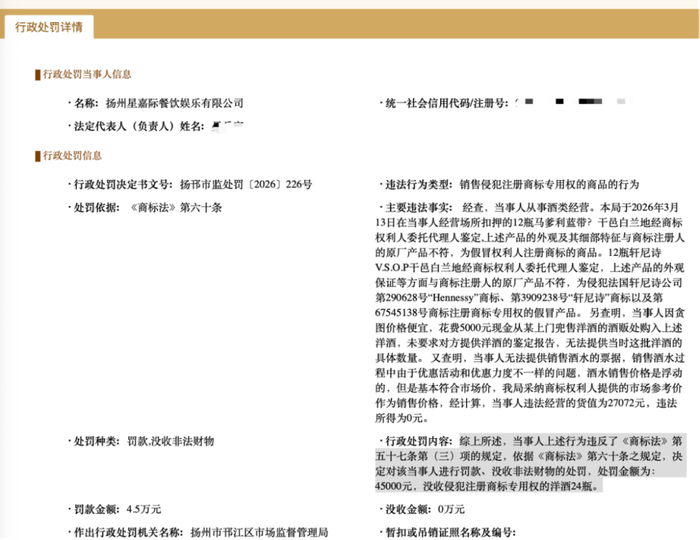The width and height of the screenshot is (700, 540).
Task: Click the highlighted 行政处罚内容 paragraph
Action: 530,463
